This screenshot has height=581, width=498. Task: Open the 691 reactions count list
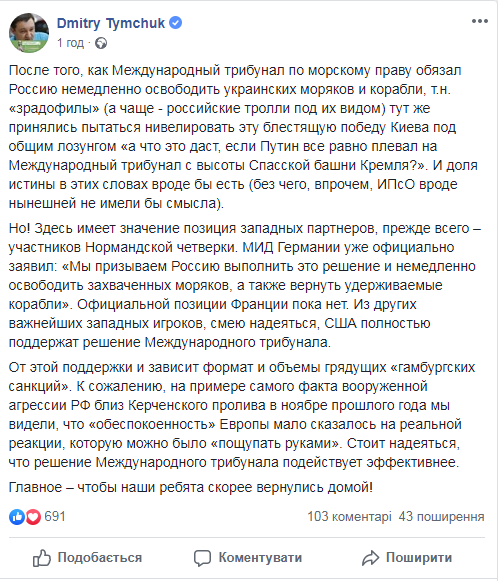click(x=55, y=516)
